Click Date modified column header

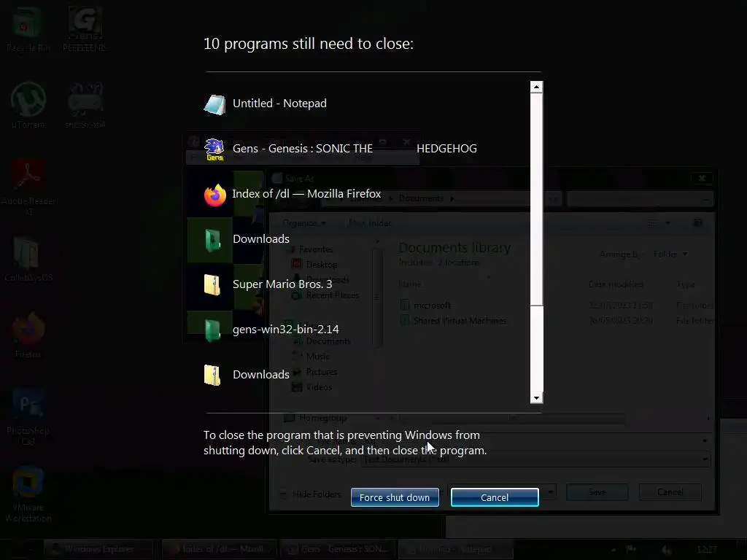pyautogui.click(x=616, y=284)
